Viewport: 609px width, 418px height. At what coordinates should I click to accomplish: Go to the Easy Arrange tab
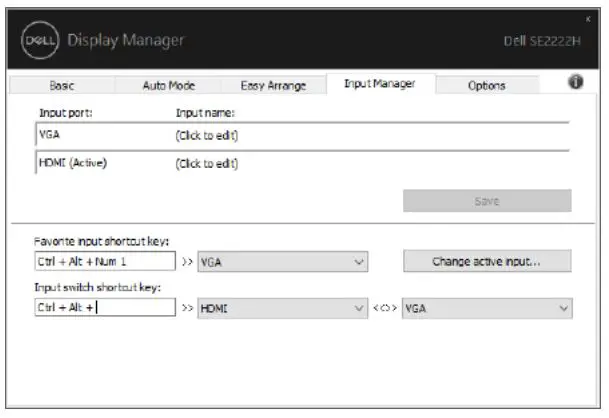coord(273,85)
